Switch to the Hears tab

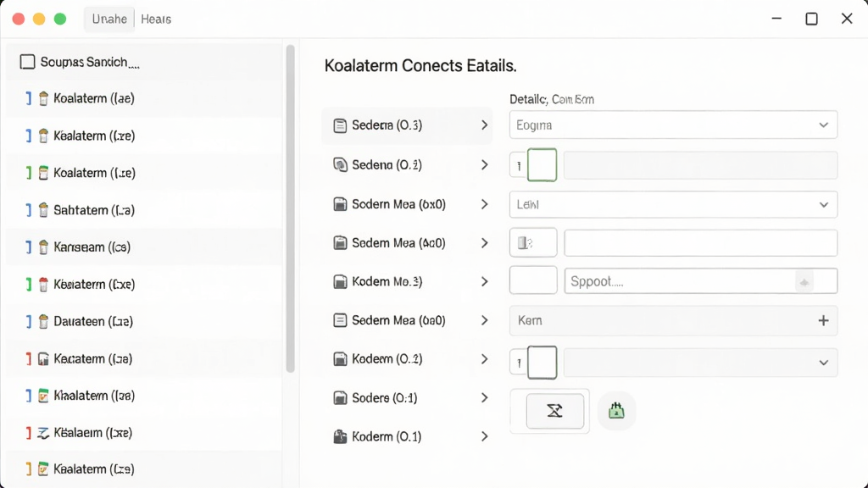coord(156,19)
